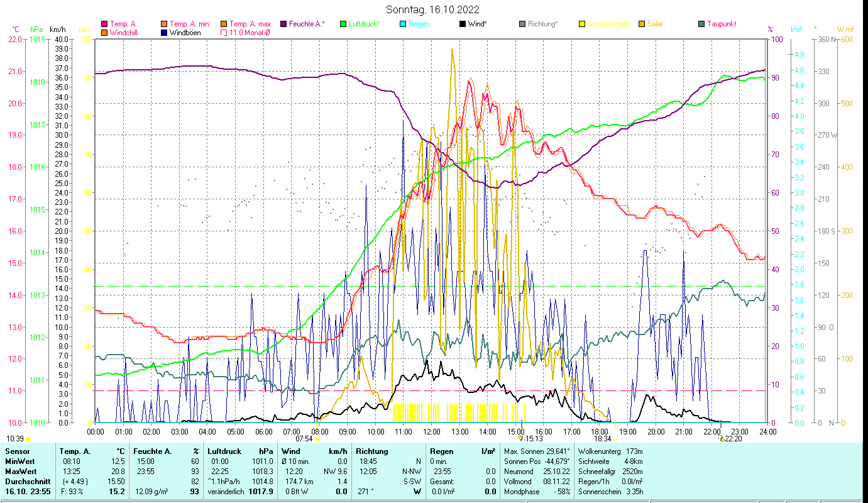Click the dark blue Windböen legend swatch
This screenshot has height=503, width=868.
(x=163, y=32)
